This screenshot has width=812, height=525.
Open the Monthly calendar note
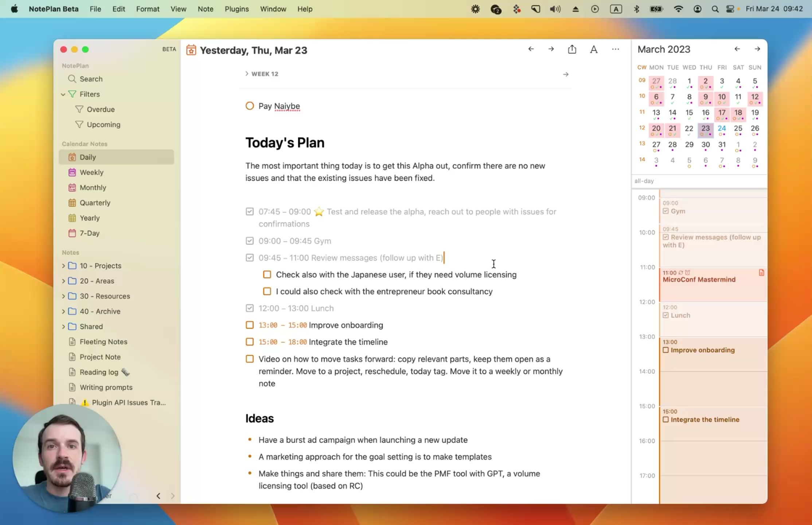pyautogui.click(x=93, y=187)
